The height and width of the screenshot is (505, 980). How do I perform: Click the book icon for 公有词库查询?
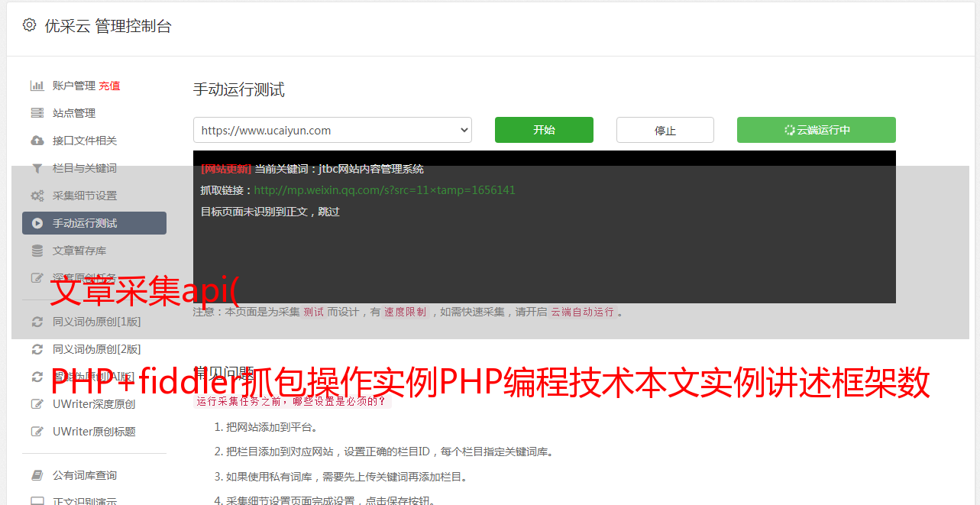(37, 475)
